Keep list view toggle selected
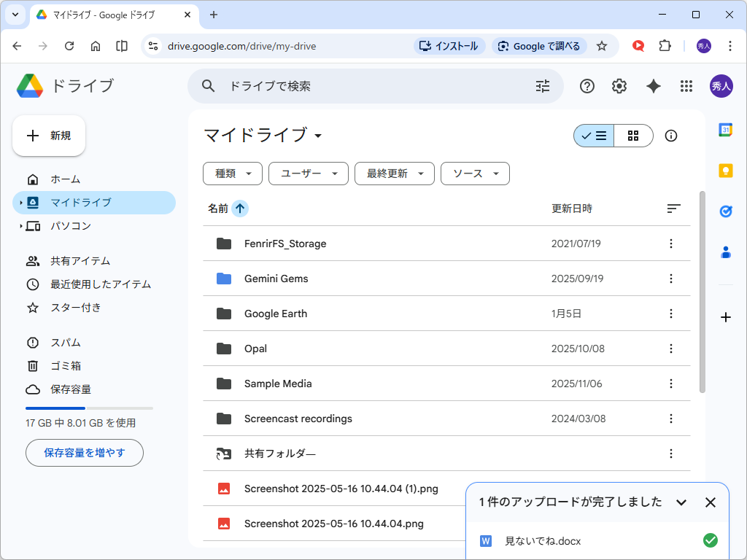The height and width of the screenshot is (560, 747). click(x=593, y=136)
